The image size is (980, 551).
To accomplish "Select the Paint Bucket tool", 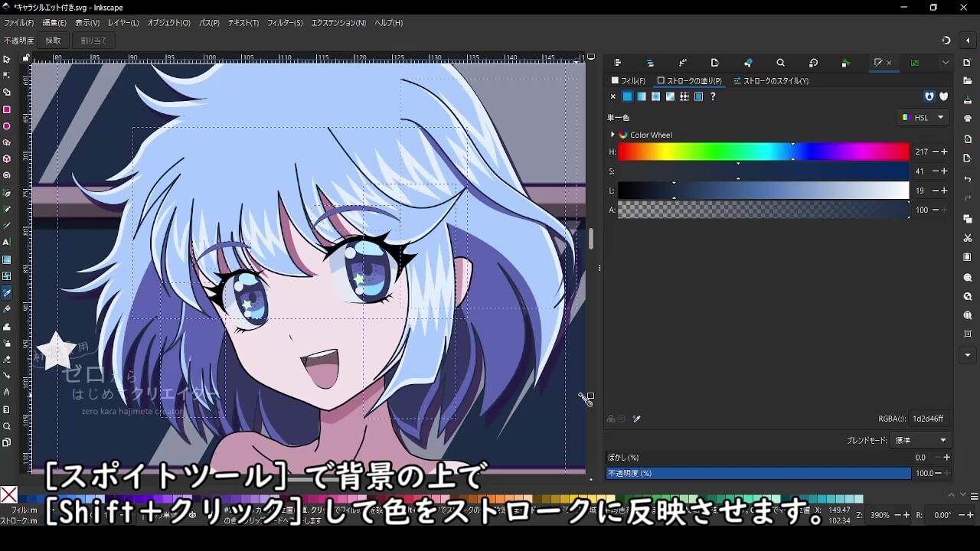I will [7, 309].
